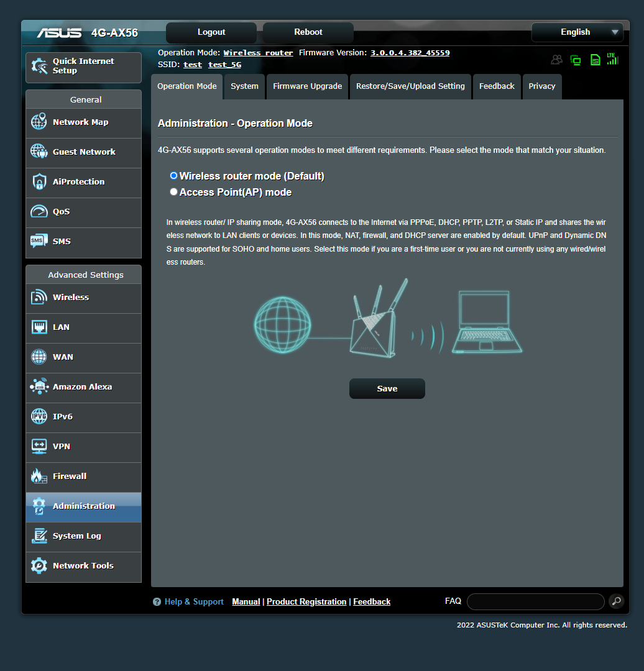Select Wireless router mode (Default) radio
The width and height of the screenshot is (644, 671).
(x=173, y=175)
